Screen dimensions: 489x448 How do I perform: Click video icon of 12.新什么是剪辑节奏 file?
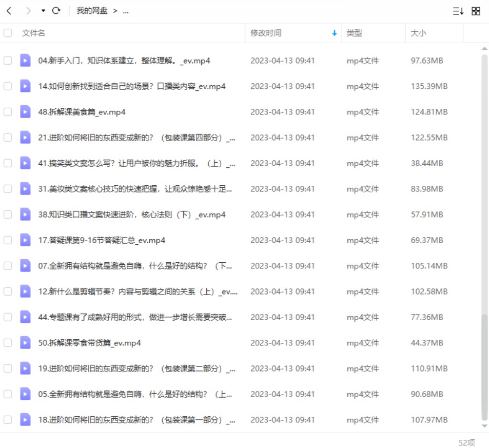[25, 291]
